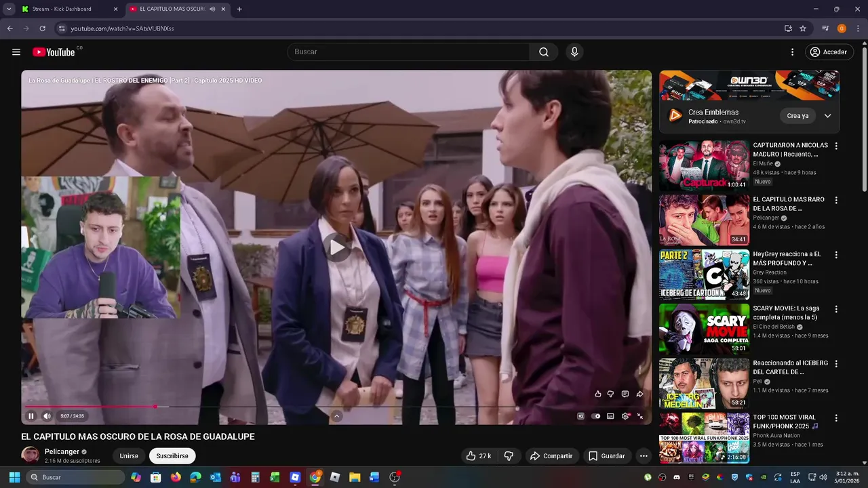The image size is (868, 488).
Task: Toggle subtitles button in the player
Action: click(610, 416)
